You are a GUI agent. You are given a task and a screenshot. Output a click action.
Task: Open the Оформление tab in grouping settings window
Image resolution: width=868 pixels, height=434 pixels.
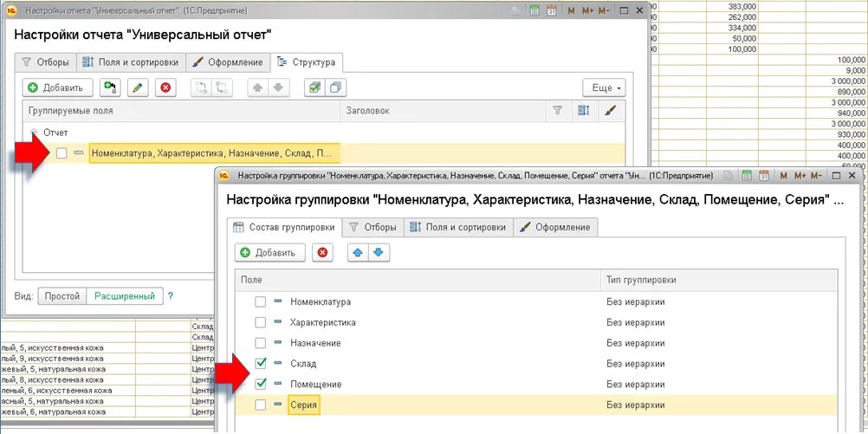[556, 227]
